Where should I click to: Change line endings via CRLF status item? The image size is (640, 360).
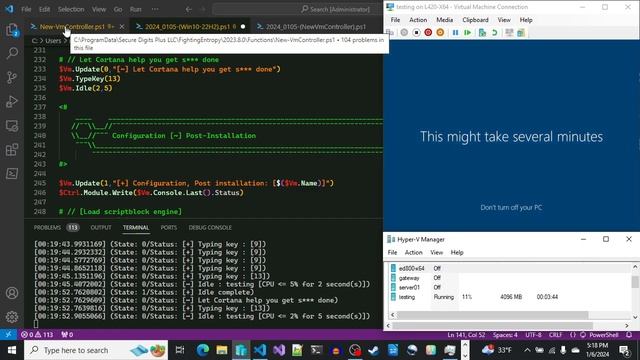556,335
